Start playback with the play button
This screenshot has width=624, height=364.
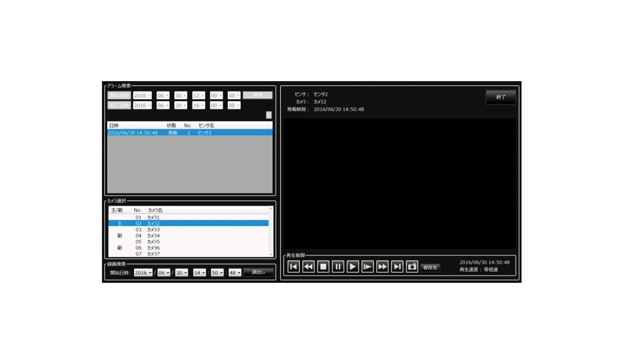pos(353,267)
